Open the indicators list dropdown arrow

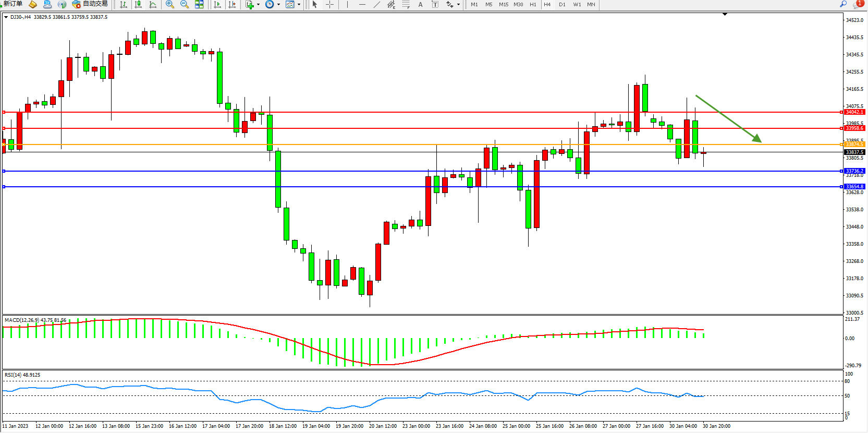point(258,5)
